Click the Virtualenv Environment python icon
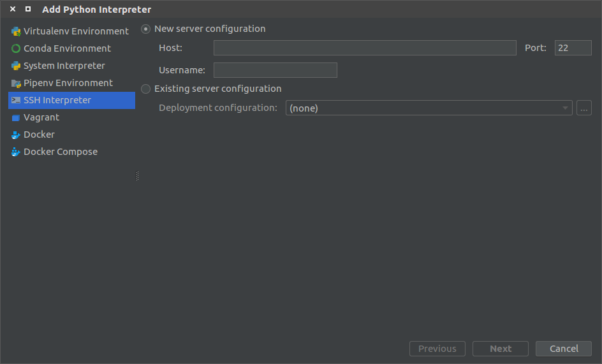The height and width of the screenshot is (364, 602). [x=16, y=31]
